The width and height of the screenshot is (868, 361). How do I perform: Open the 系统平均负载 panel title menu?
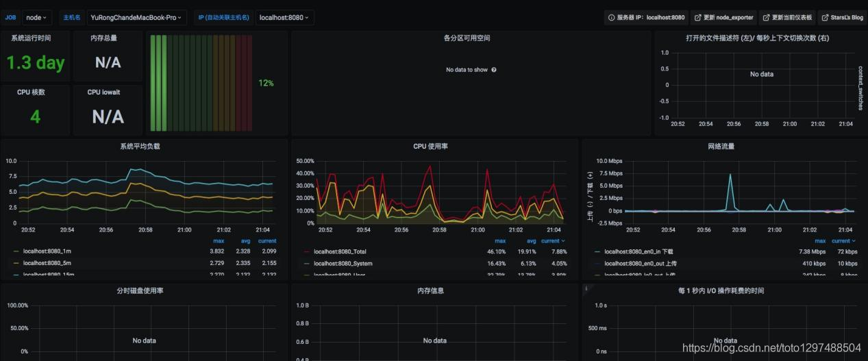140,146
